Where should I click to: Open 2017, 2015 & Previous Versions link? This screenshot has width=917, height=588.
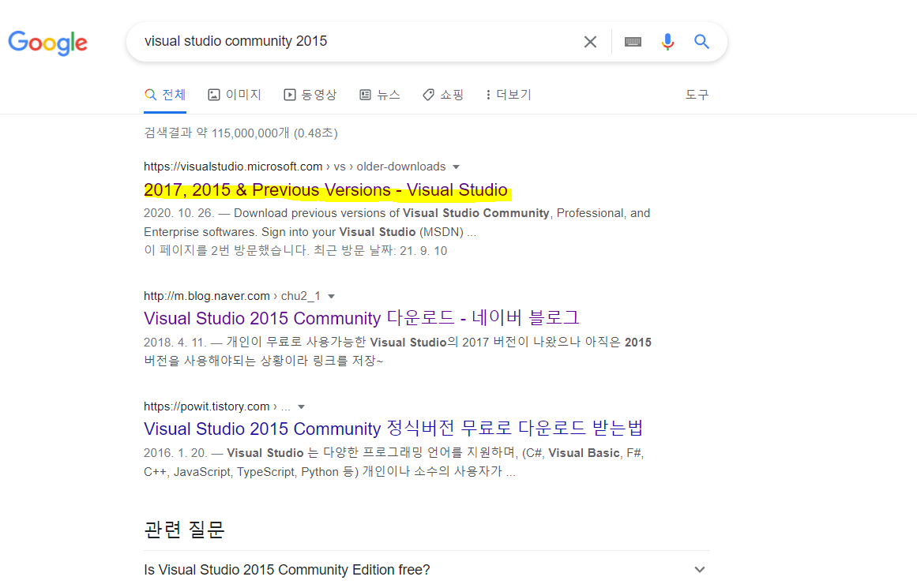click(325, 190)
